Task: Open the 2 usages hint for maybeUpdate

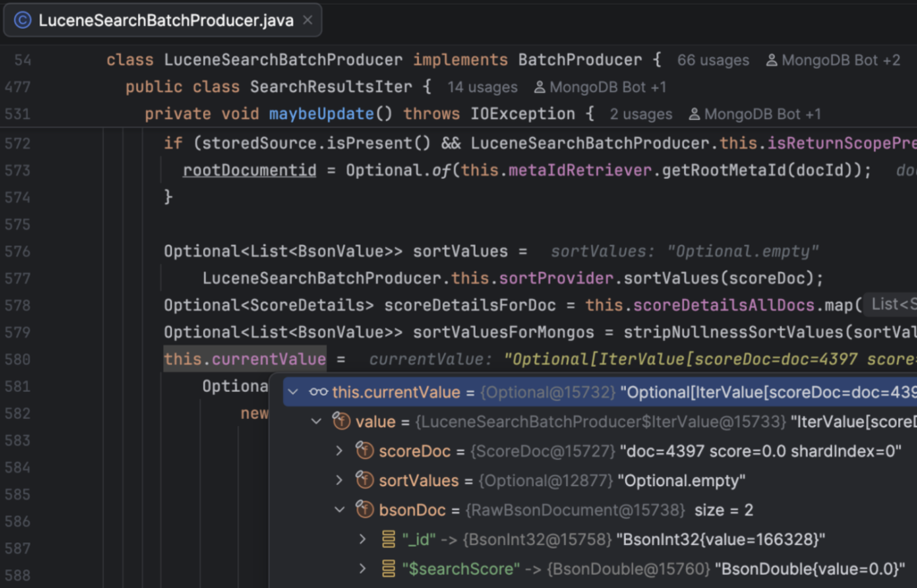Action: click(x=641, y=114)
